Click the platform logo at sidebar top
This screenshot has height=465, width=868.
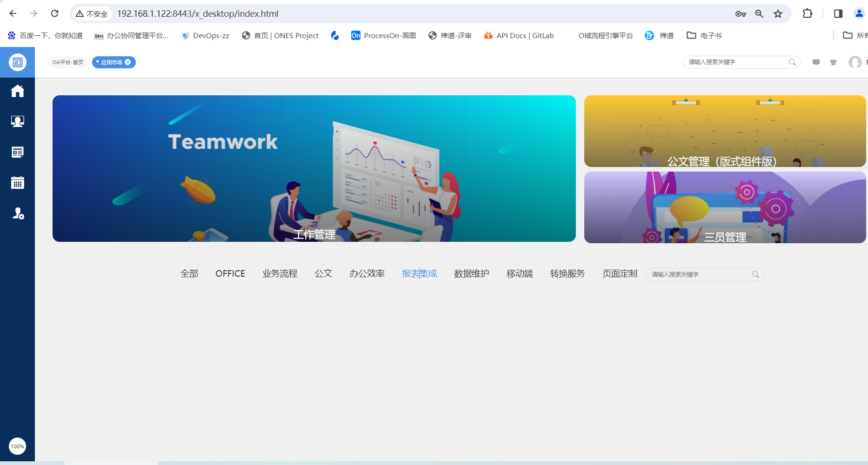(x=17, y=62)
